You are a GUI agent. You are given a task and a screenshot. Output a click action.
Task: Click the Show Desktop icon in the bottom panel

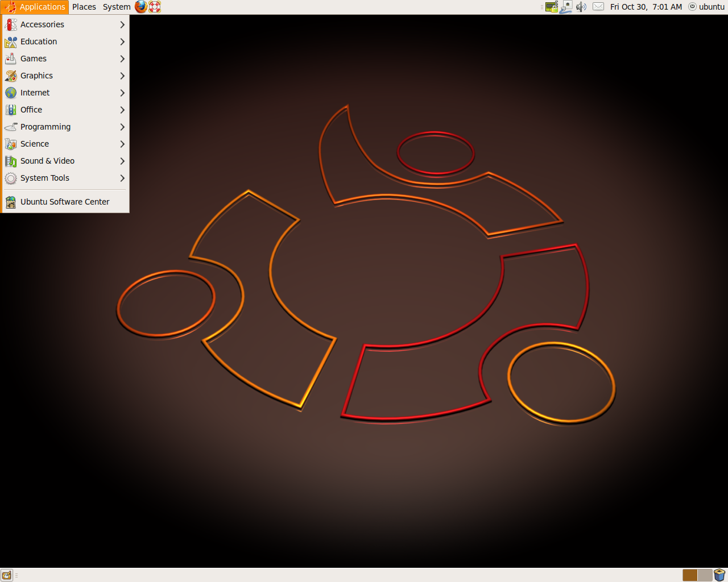point(7,575)
